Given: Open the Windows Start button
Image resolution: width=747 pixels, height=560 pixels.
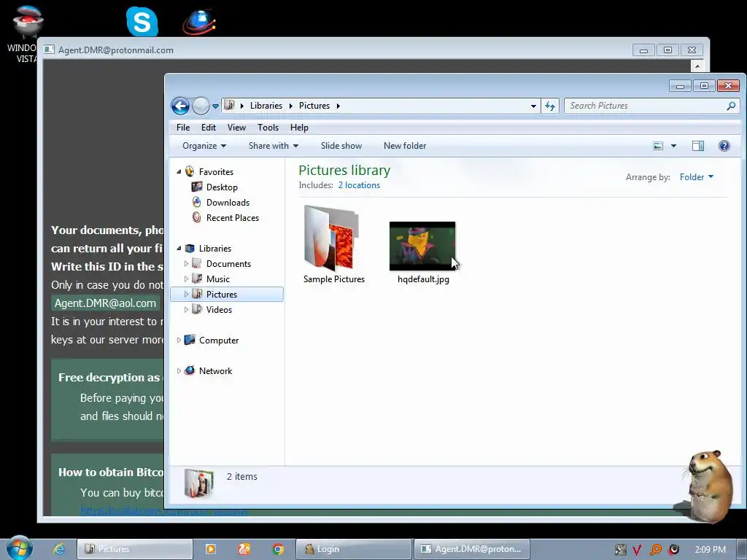Looking at the screenshot, I should point(20,548).
